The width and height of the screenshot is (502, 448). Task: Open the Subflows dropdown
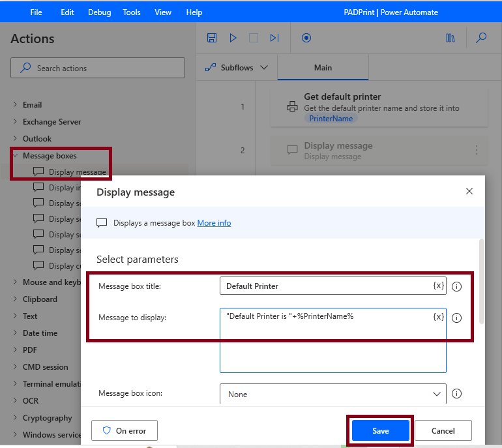[237, 68]
